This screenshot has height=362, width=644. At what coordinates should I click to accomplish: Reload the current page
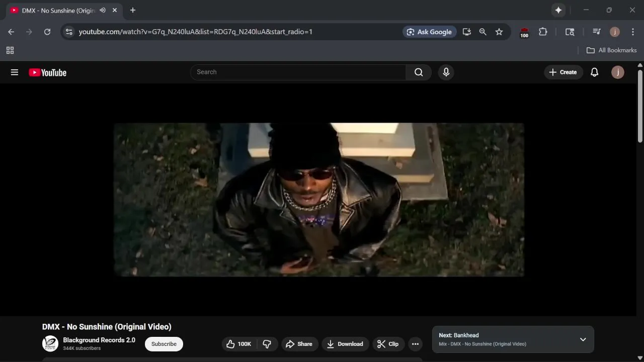pyautogui.click(x=47, y=32)
